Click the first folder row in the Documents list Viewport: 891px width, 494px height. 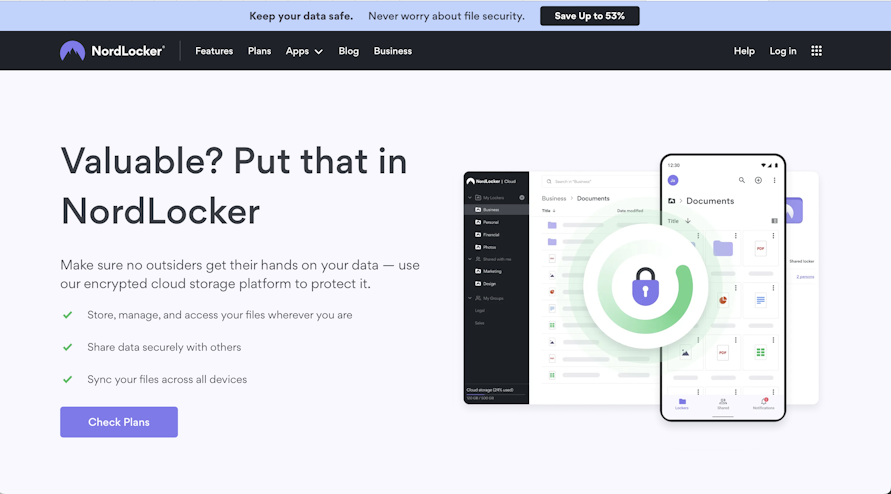[x=599, y=225]
